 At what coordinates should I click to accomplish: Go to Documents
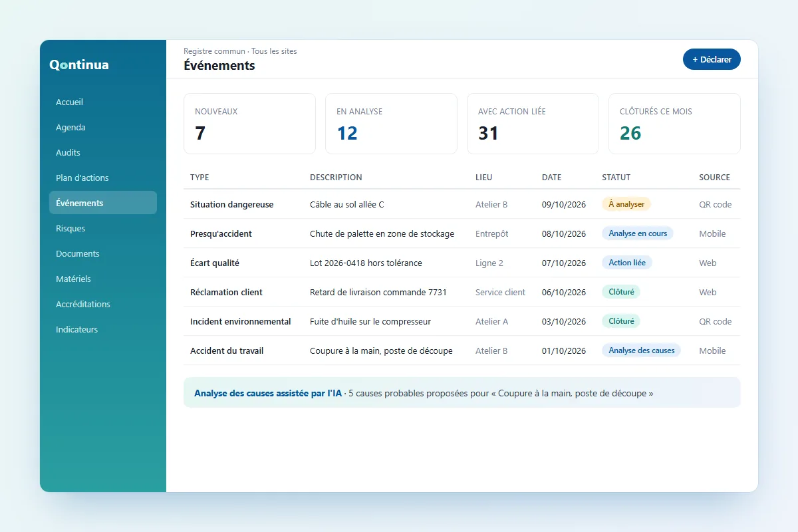click(x=103, y=254)
